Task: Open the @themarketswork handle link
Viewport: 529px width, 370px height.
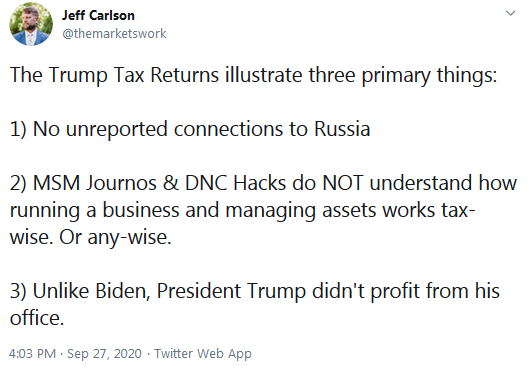Action: [114, 33]
